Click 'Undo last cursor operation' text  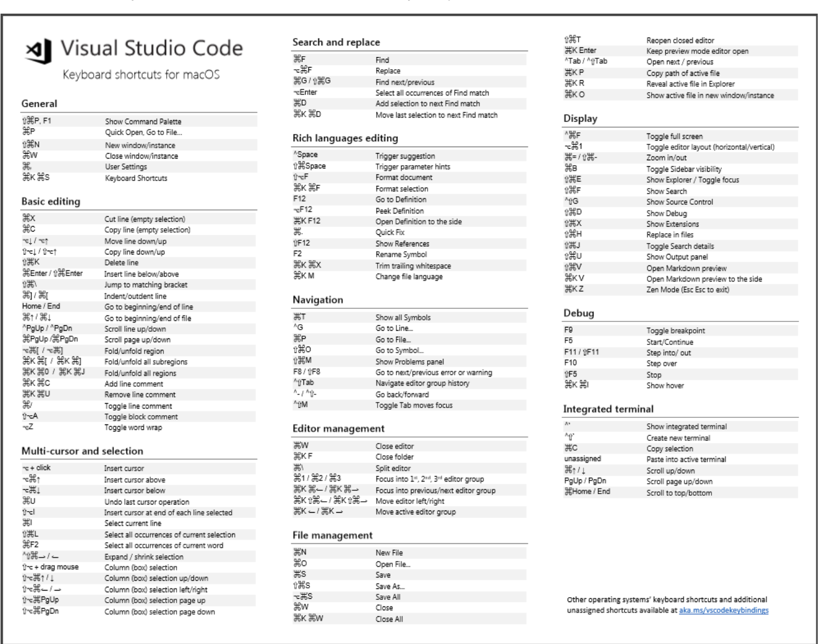click(147, 502)
